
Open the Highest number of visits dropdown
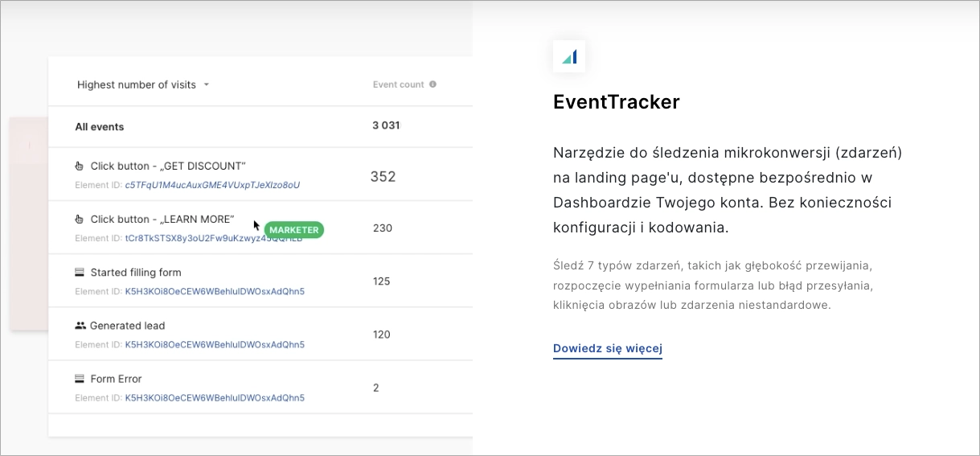[x=137, y=84]
